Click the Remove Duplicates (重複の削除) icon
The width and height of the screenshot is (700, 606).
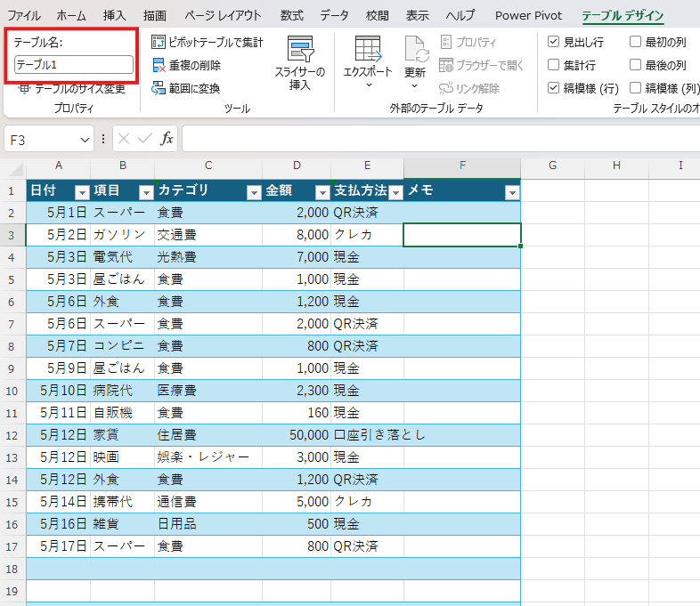(159, 65)
